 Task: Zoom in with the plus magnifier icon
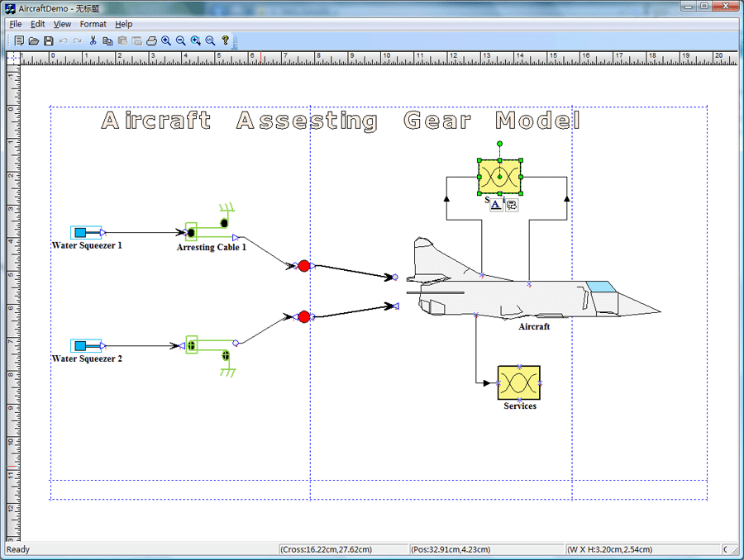click(166, 40)
